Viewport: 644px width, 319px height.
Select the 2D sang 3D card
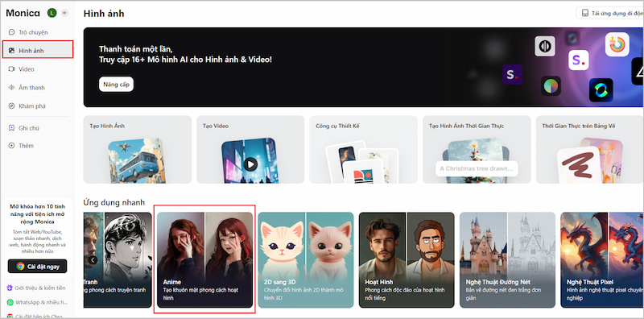point(306,260)
